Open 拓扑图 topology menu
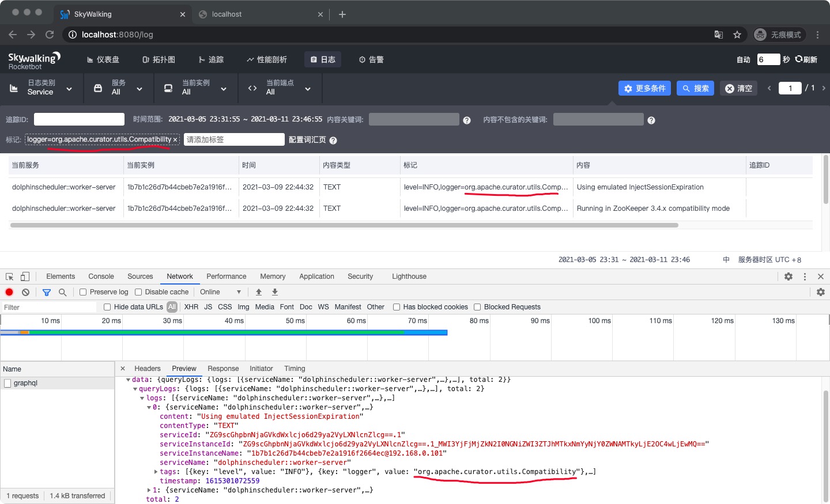Image resolution: width=830 pixels, height=504 pixels. point(159,60)
